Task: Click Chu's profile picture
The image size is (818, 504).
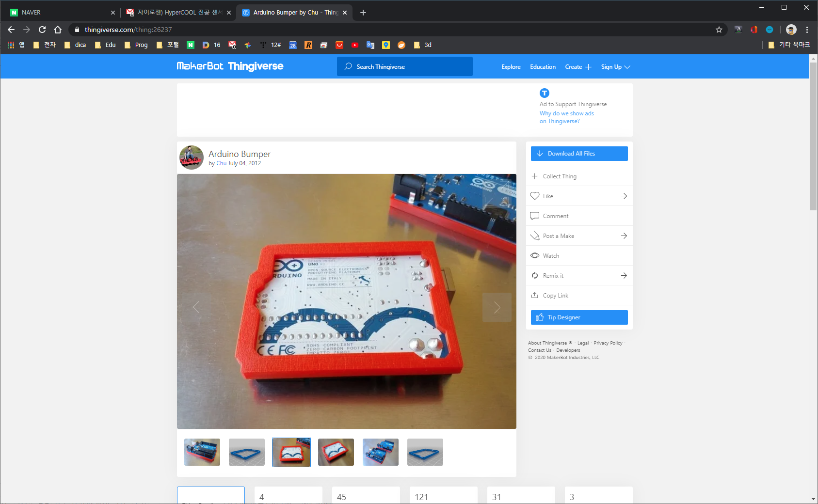Action: tap(192, 157)
